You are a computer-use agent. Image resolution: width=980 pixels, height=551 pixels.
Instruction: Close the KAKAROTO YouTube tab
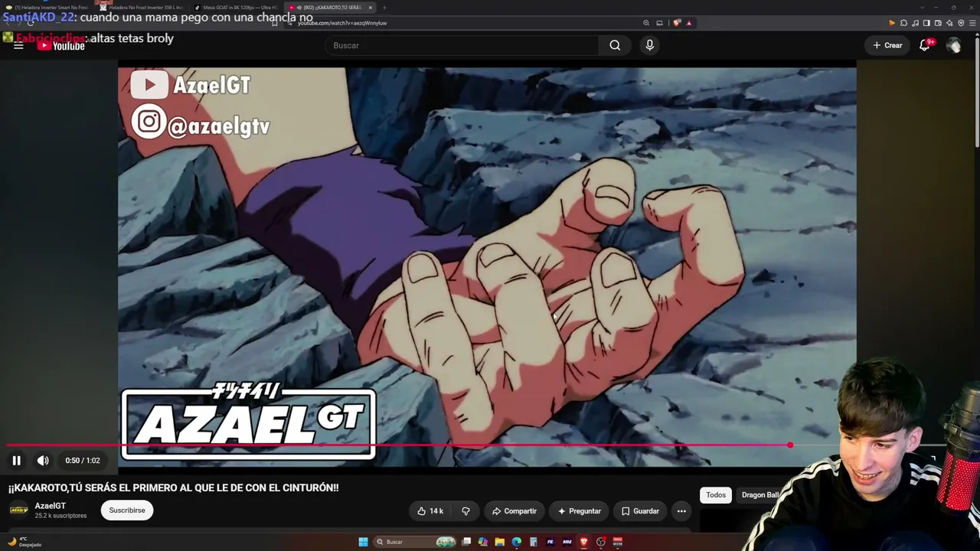[x=370, y=8]
